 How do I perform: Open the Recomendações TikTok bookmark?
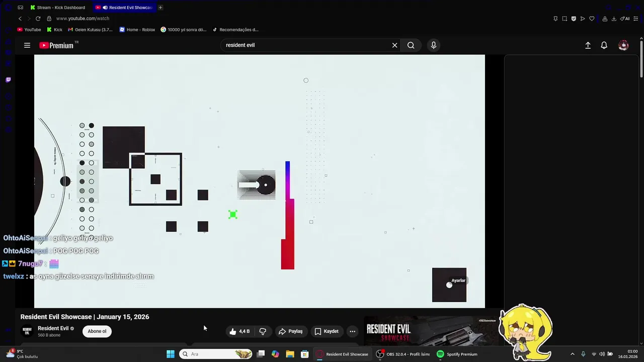235,30
